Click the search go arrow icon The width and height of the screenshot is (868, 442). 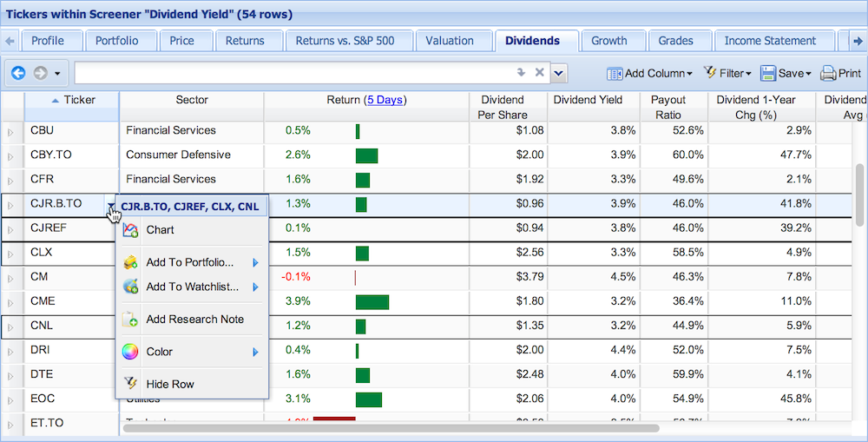pos(521,73)
